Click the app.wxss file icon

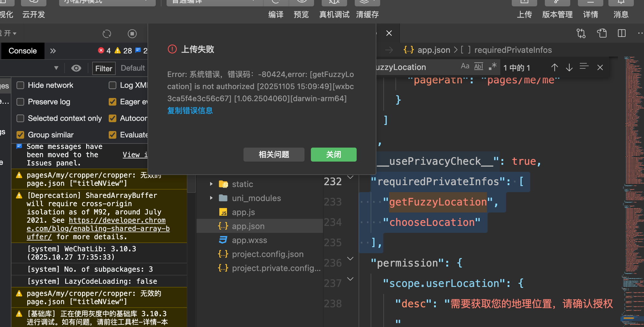(223, 240)
